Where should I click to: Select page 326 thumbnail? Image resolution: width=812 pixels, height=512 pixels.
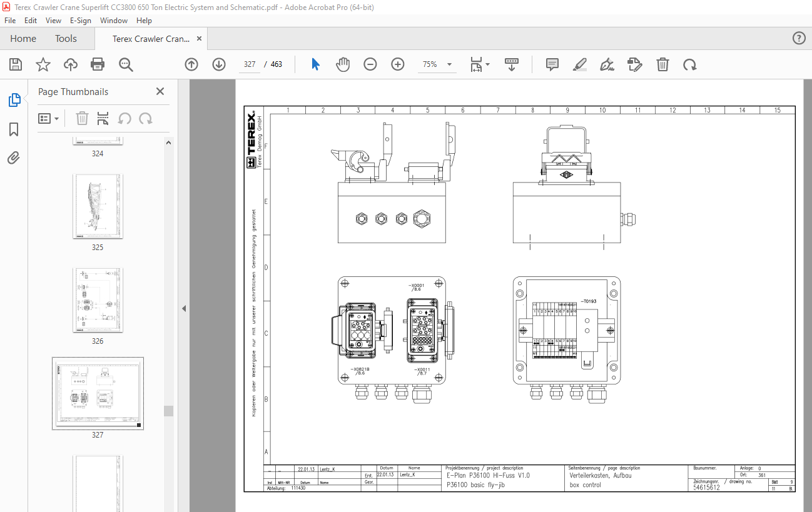tap(98, 300)
